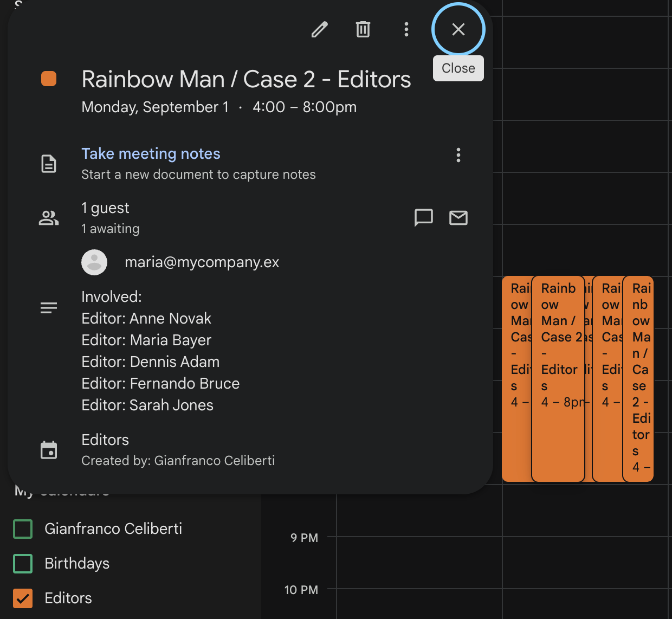This screenshot has height=619, width=672.
Task: Click the calendar icon beside Editors
Action: point(49,450)
